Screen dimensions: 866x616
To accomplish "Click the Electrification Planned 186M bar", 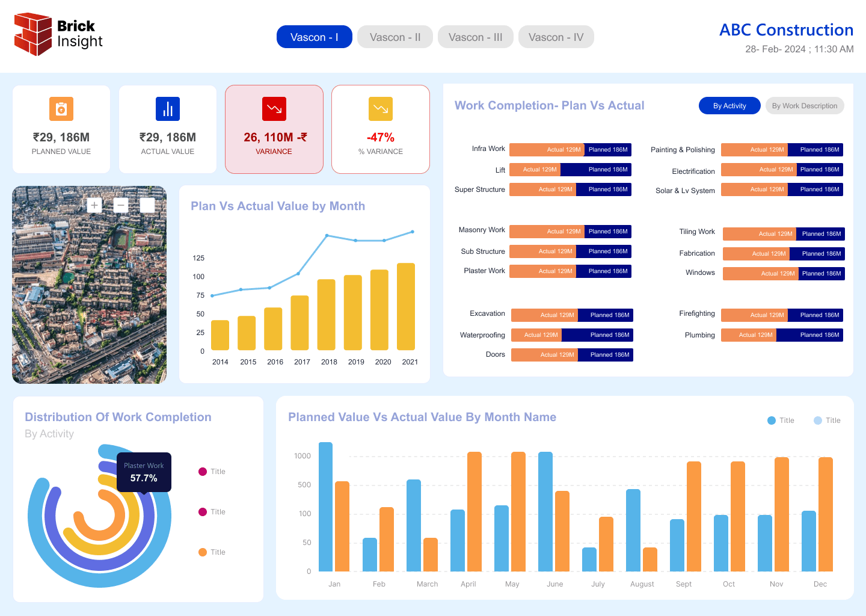I will [x=820, y=170].
